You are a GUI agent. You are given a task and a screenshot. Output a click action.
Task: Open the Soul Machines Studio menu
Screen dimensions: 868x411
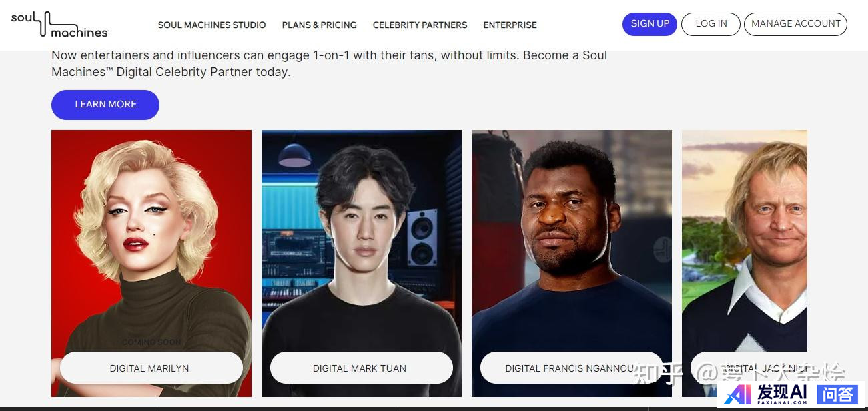tap(211, 25)
